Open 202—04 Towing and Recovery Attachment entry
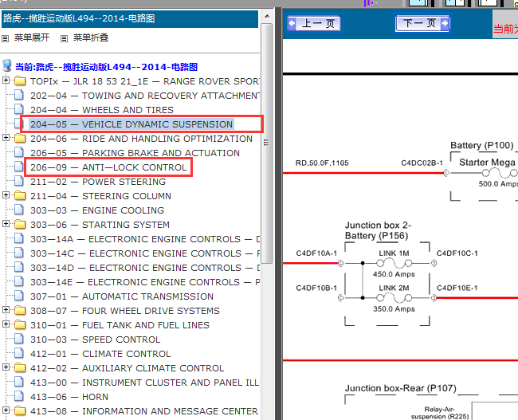 click(x=145, y=96)
